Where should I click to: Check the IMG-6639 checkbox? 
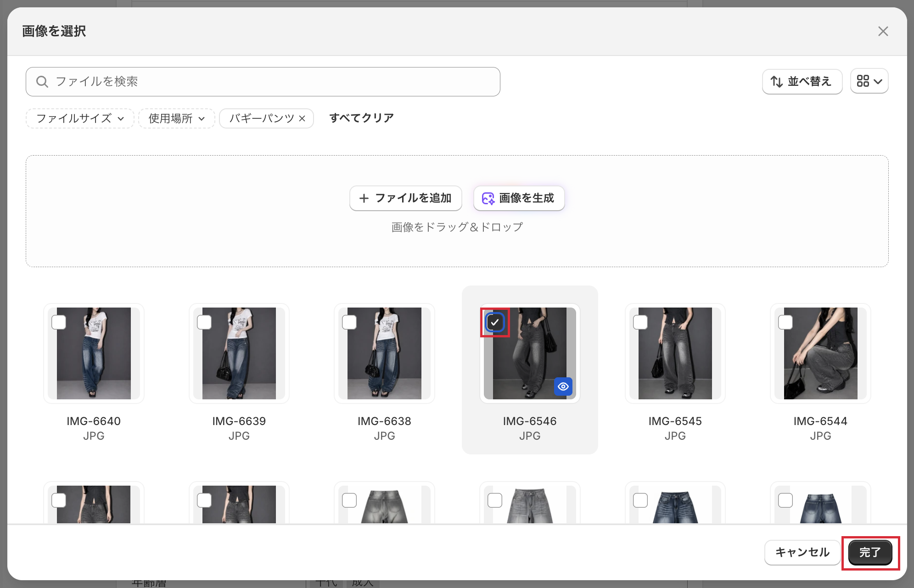(204, 322)
